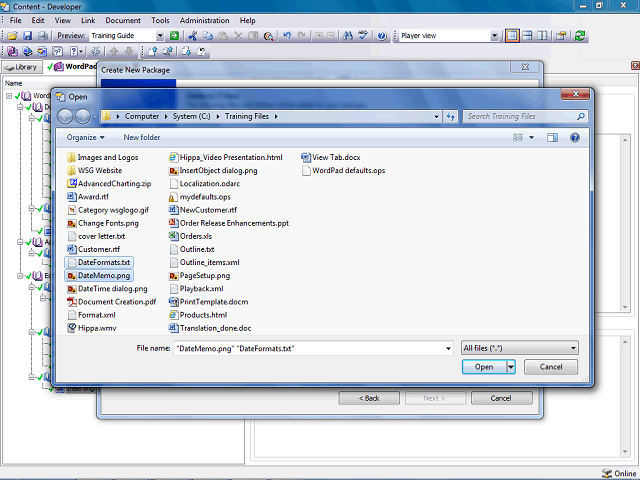Click the search magnifier in Open dialog
This screenshot has width=640, height=480.
(x=580, y=116)
